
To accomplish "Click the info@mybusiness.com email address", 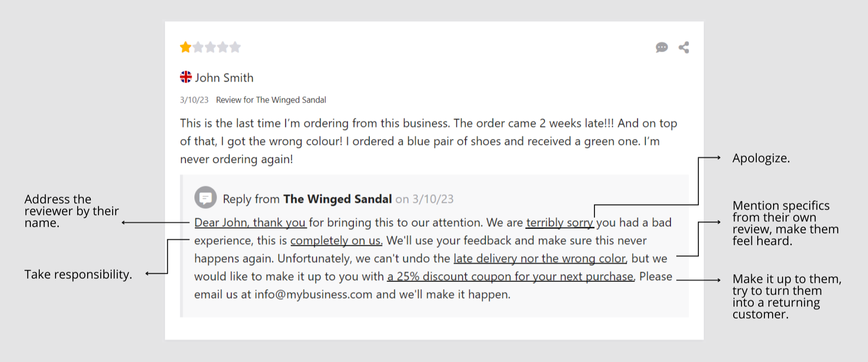I will tap(313, 295).
